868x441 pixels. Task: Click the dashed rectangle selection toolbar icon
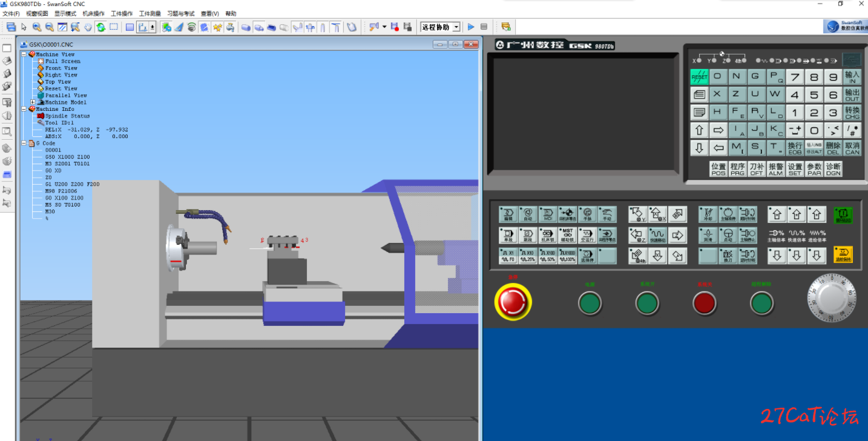[113, 27]
